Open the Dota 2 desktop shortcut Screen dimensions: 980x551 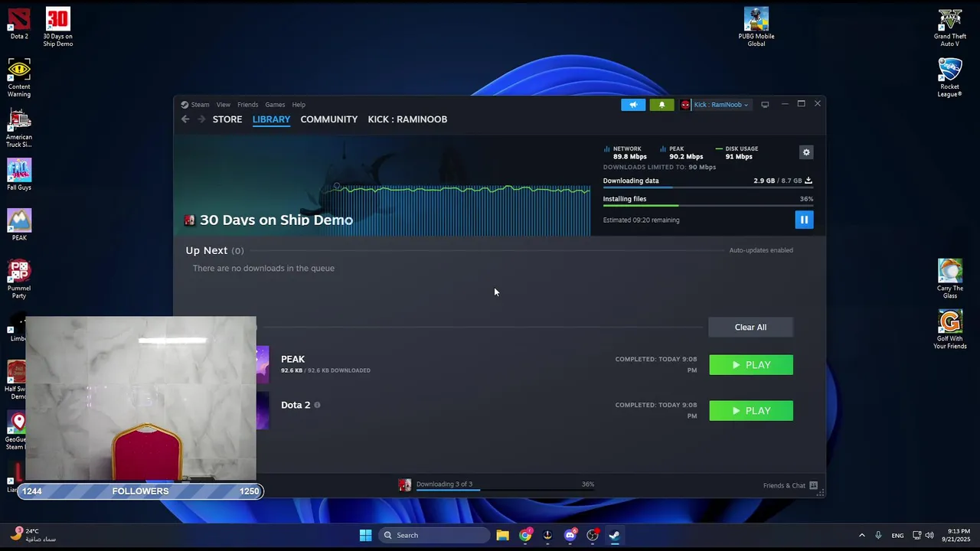(19, 24)
